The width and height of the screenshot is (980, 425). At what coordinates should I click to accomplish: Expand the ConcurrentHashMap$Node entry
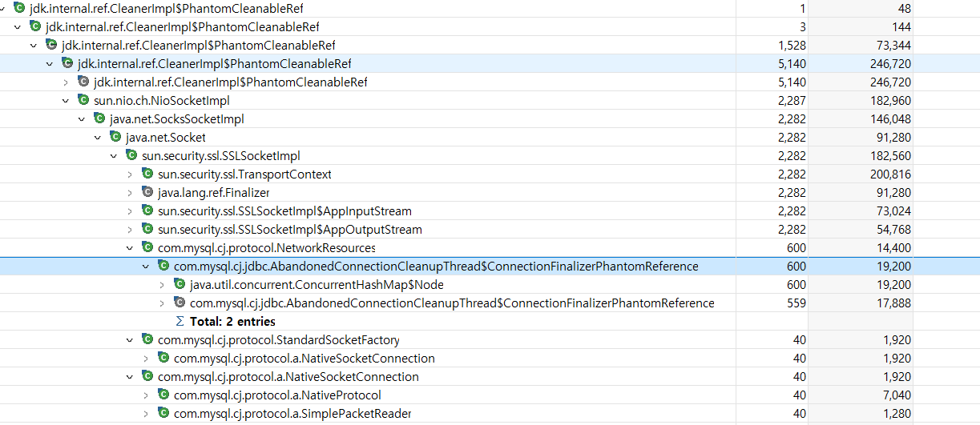[x=162, y=284]
